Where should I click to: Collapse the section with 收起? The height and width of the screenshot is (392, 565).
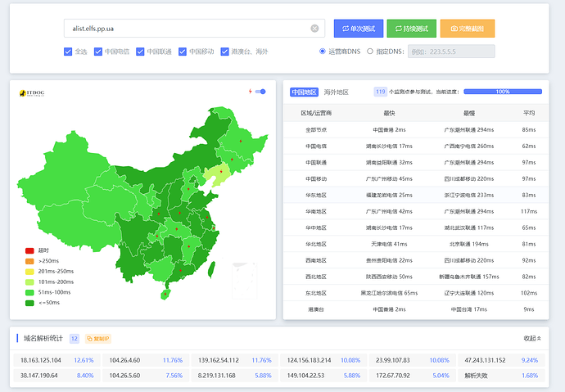532,338
